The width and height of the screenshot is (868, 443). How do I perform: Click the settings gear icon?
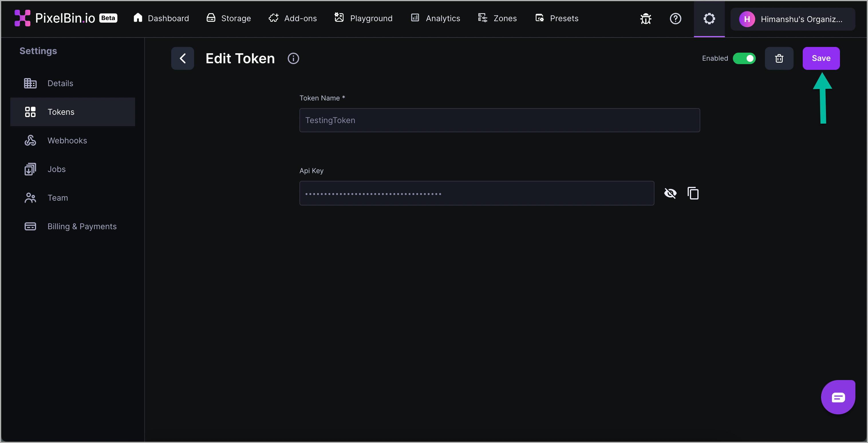coord(709,19)
